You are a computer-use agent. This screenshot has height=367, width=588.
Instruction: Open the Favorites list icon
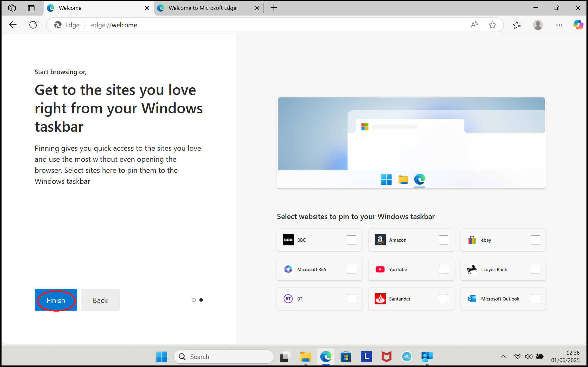pos(517,25)
